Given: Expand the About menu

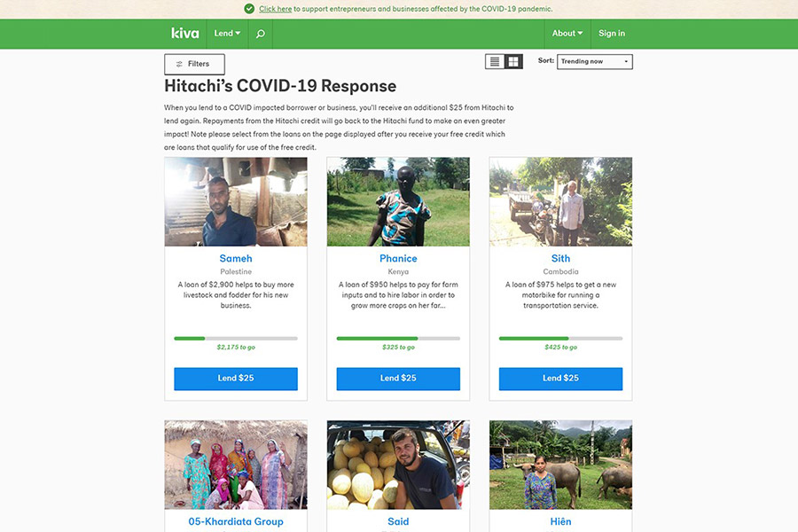Looking at the screenshot, I should coord(567,34).
